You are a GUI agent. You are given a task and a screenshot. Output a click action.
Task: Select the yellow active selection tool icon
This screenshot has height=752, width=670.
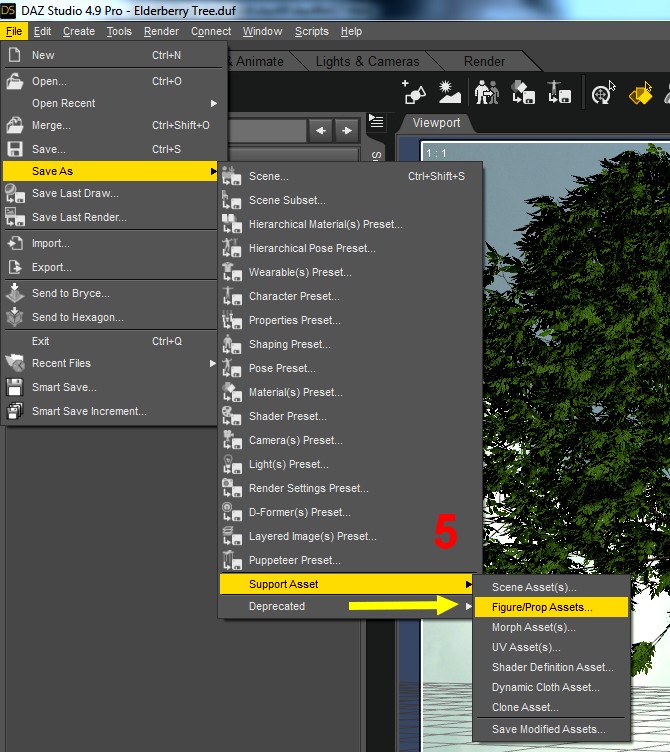[x=641, y=92]
